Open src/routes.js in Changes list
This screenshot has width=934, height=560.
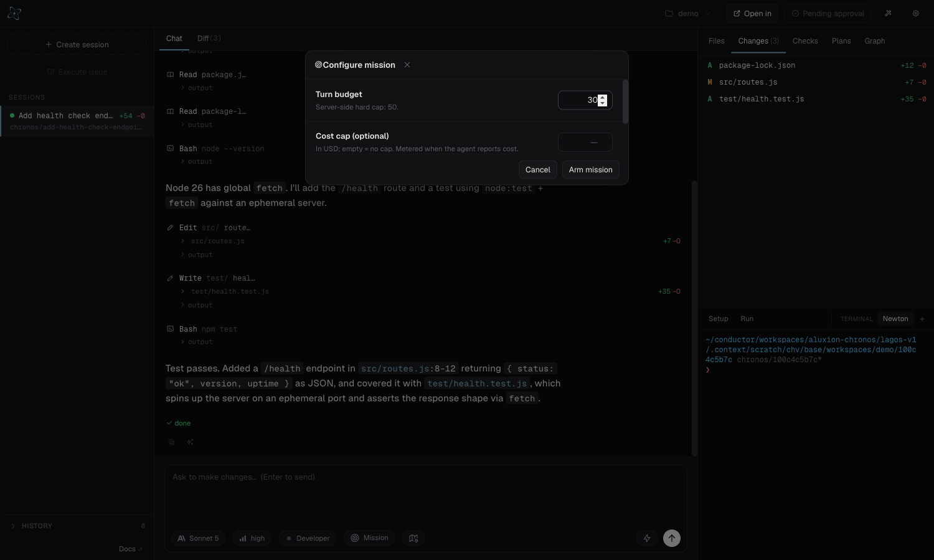[x=816, y=82]
